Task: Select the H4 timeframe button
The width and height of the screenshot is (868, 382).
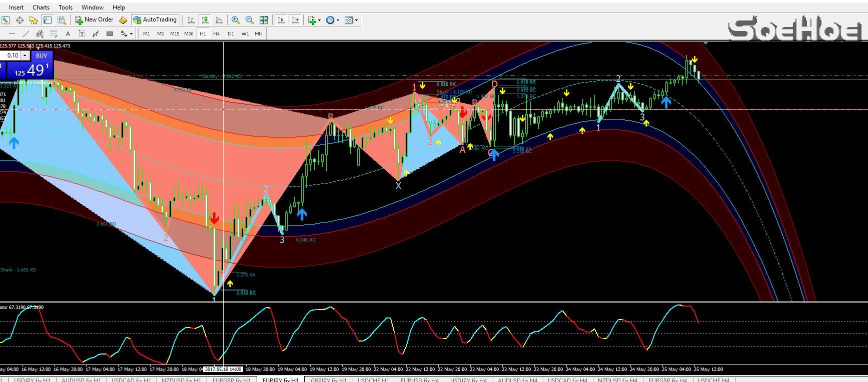Action: pos(216,34)
